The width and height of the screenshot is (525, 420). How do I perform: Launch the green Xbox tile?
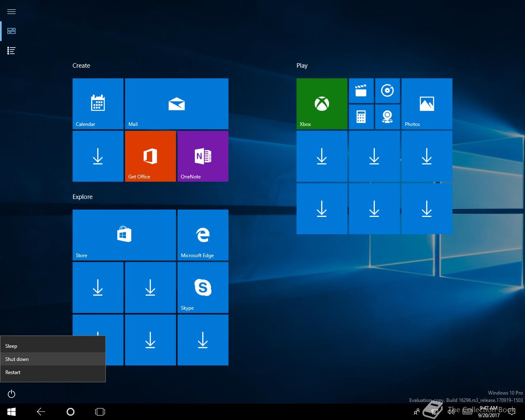322,104
